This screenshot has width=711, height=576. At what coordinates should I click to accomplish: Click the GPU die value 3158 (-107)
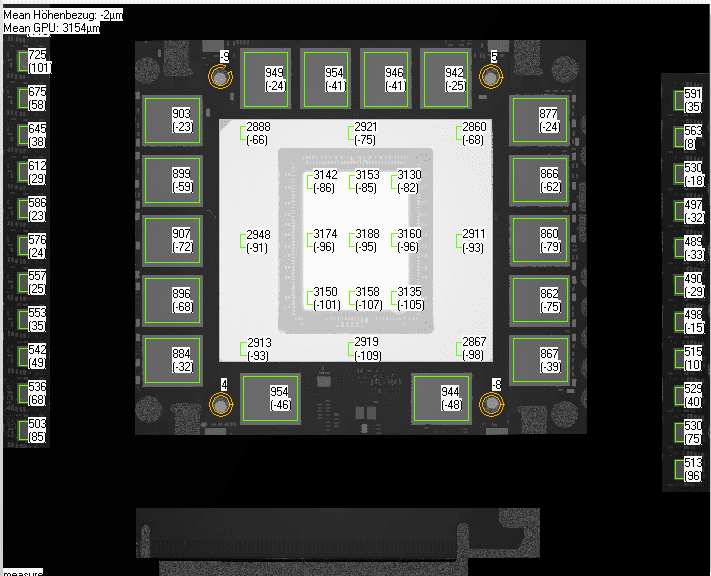tap(369, 298)
